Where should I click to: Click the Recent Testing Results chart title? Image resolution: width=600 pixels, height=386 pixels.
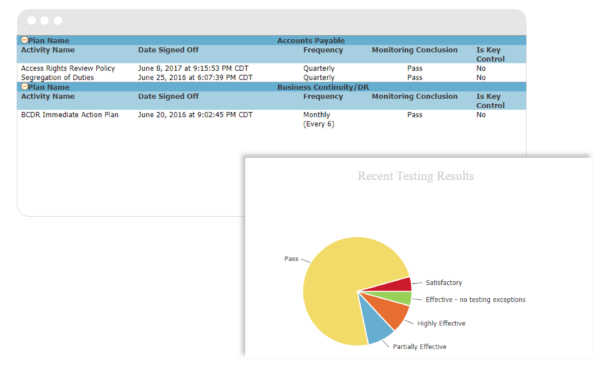pos(416,176)
